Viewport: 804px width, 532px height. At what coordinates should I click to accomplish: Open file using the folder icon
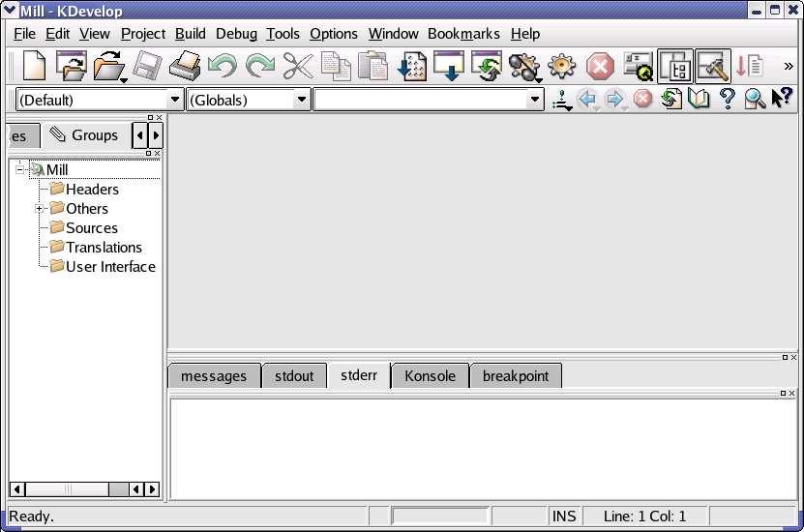(x=108, y=66)
